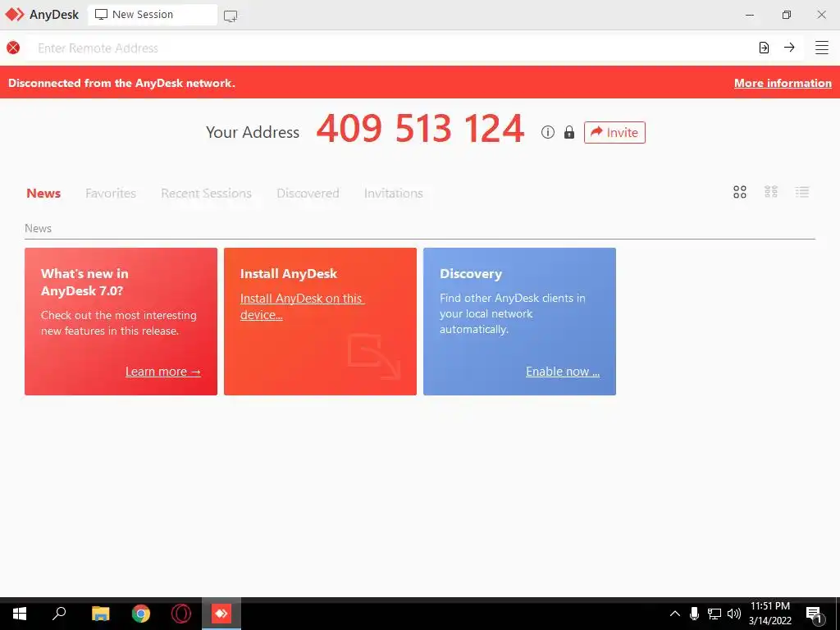Open the More information link
Screen dimensions: 840x630
tap(783, 83)
